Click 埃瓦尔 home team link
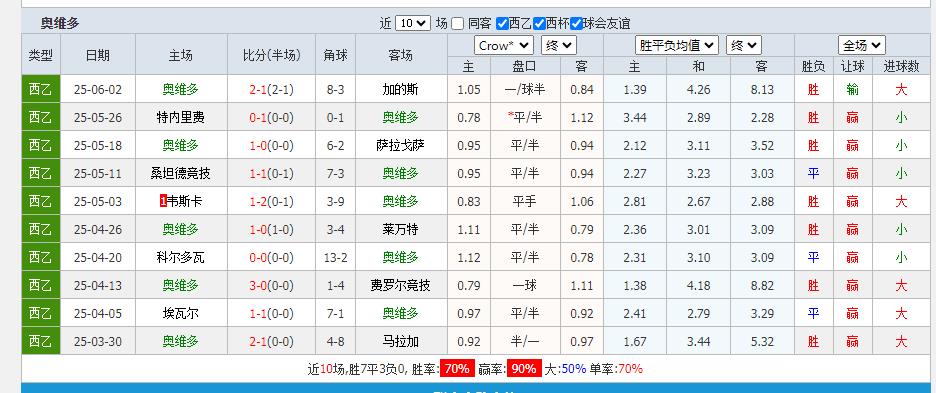Viewport: 936px width, 393px height. tap(180, 314)
